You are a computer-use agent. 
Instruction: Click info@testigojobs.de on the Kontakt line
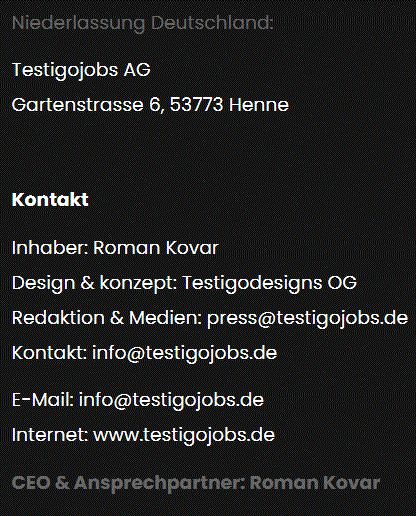(x=184, y=353)
